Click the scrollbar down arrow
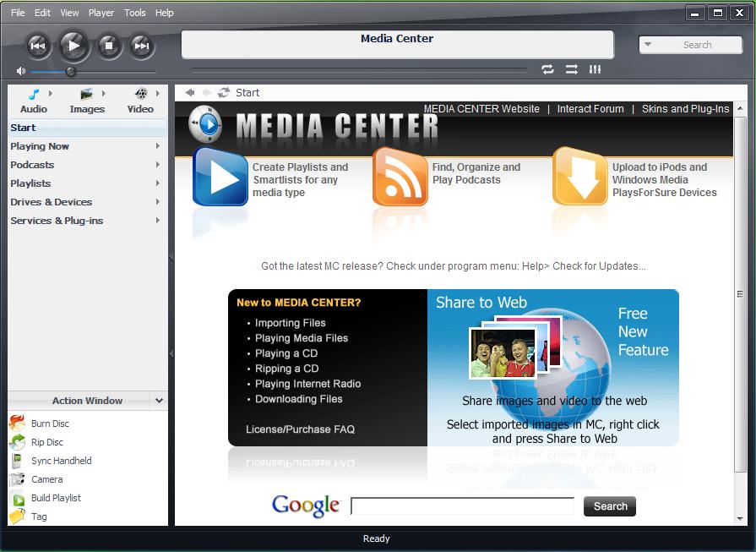The width and height of the screenshot is (756, 552). coord(740,519)
